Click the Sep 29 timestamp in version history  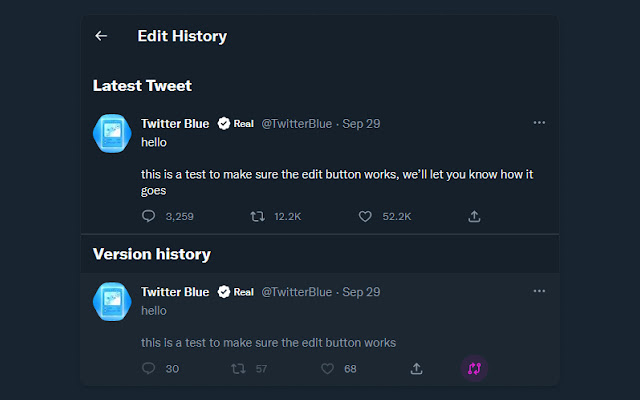coord(361,292)
